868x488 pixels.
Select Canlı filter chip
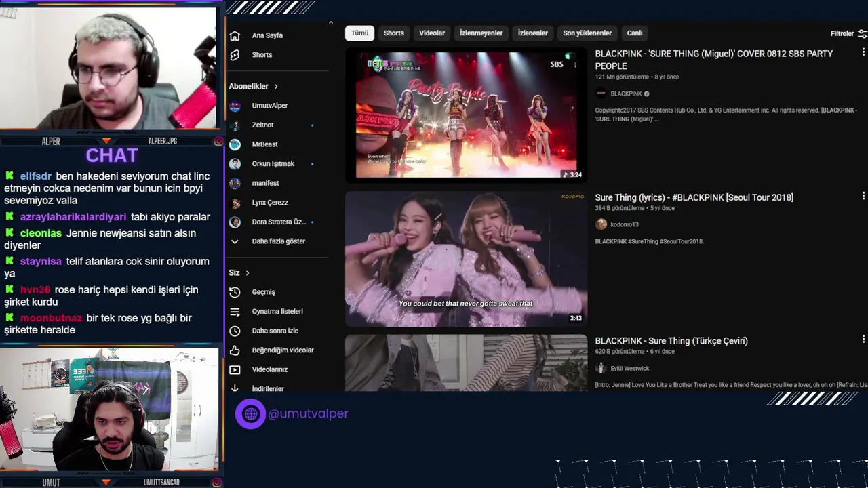(635, 33)
